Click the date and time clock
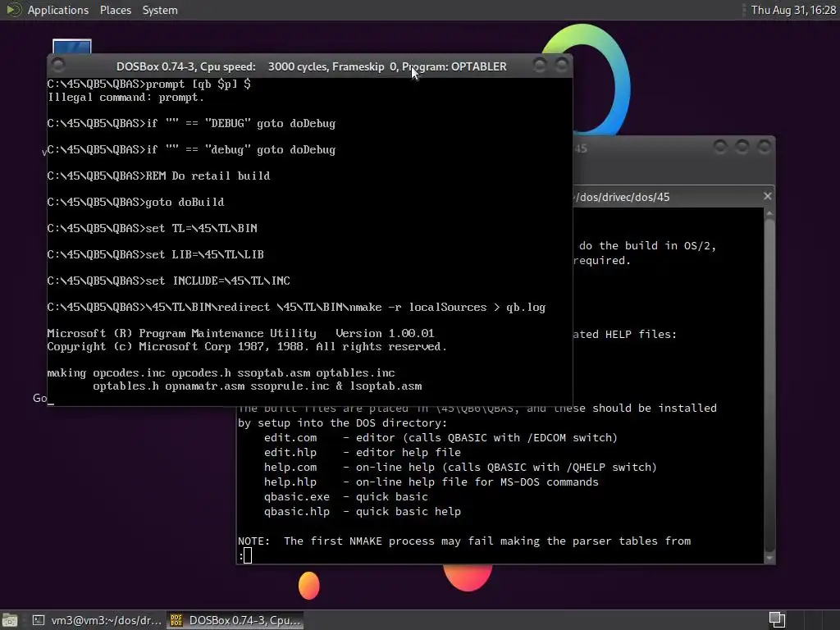 [x=793, y=10]
